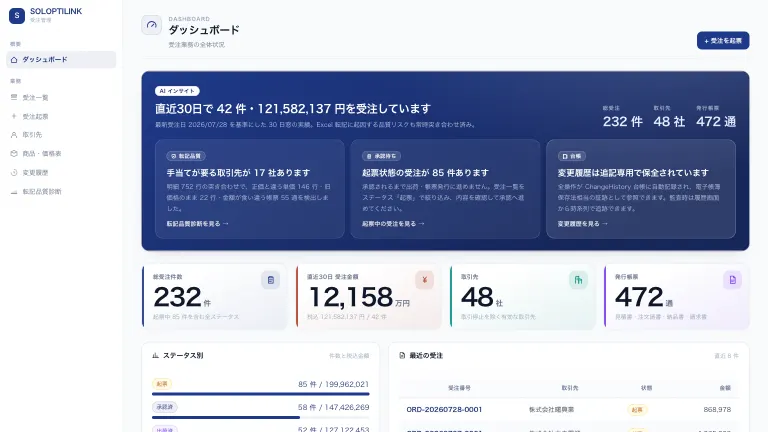The width and height of the screenshot is (768, 432).
Task: Open ダッシュボード in the sidebar
Action: point(61,60)
